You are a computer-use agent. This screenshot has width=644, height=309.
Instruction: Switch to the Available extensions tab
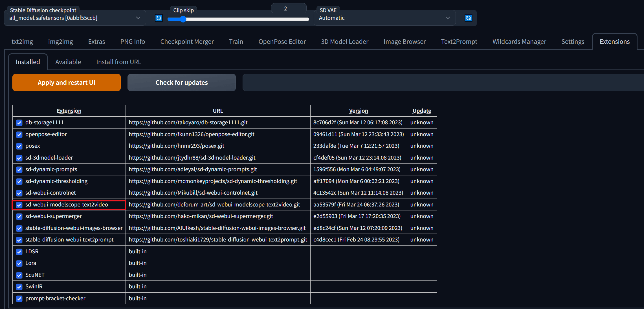(x=68, y=62)
